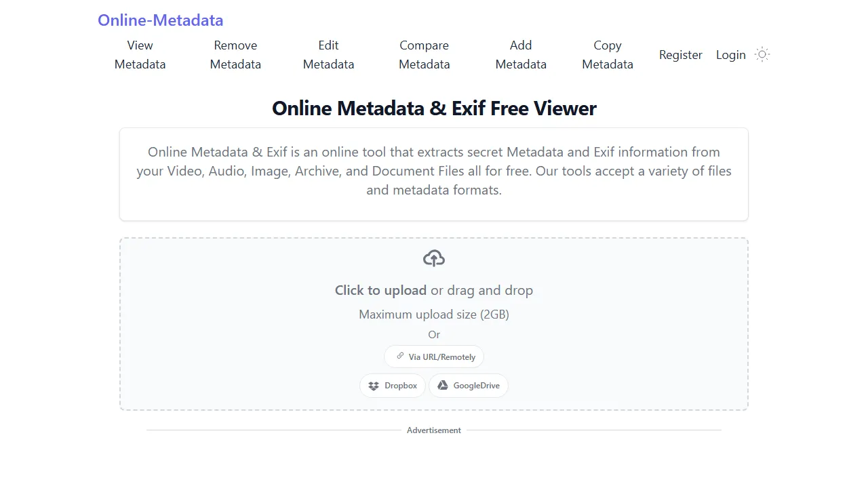Click the Online-Metadata logo
Screen dimensions: 868x488
[x=160, y=20]
